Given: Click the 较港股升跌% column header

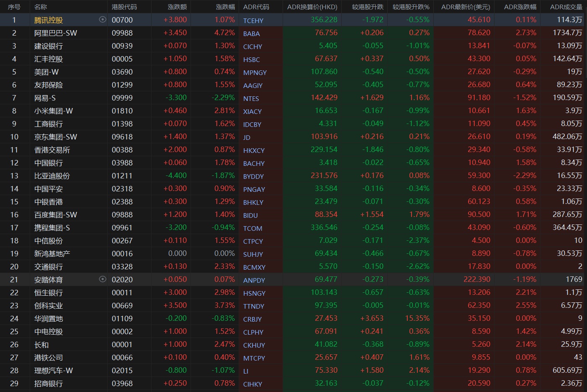Looking at the screenshot, I should [x=411, y=7].
